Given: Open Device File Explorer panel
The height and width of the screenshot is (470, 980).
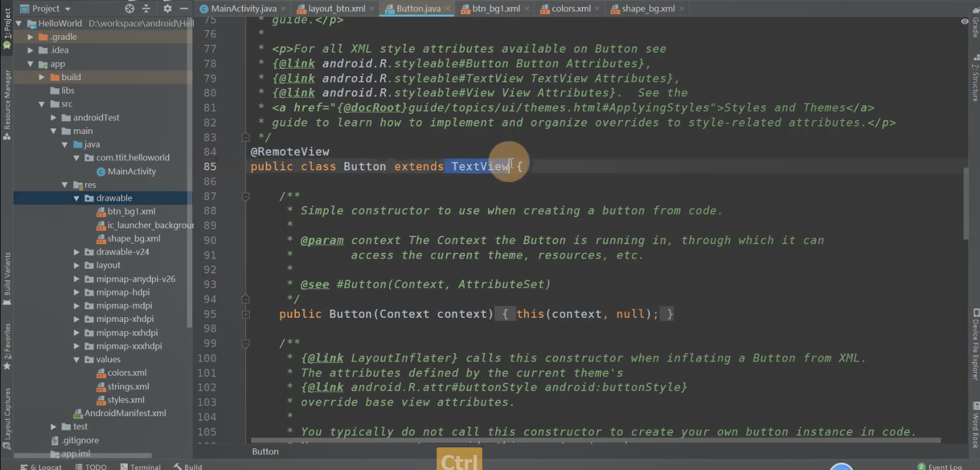Looking at the screenshot, I should point(975,344).
